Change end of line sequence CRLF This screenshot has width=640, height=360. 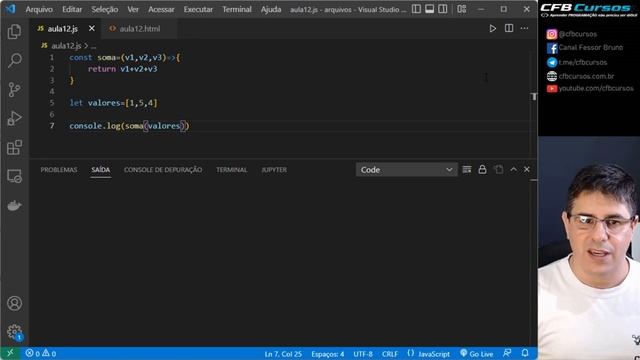click(x=390, y=354)
